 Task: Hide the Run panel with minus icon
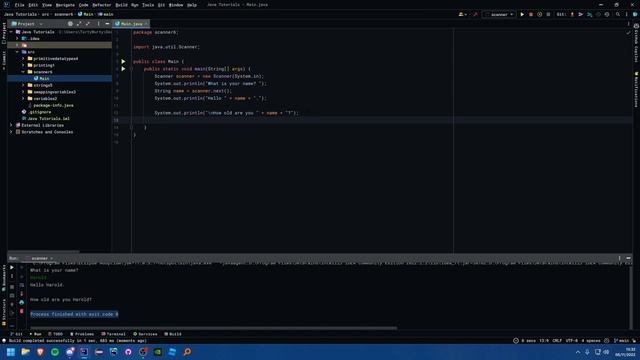click(x=629, y=258)
